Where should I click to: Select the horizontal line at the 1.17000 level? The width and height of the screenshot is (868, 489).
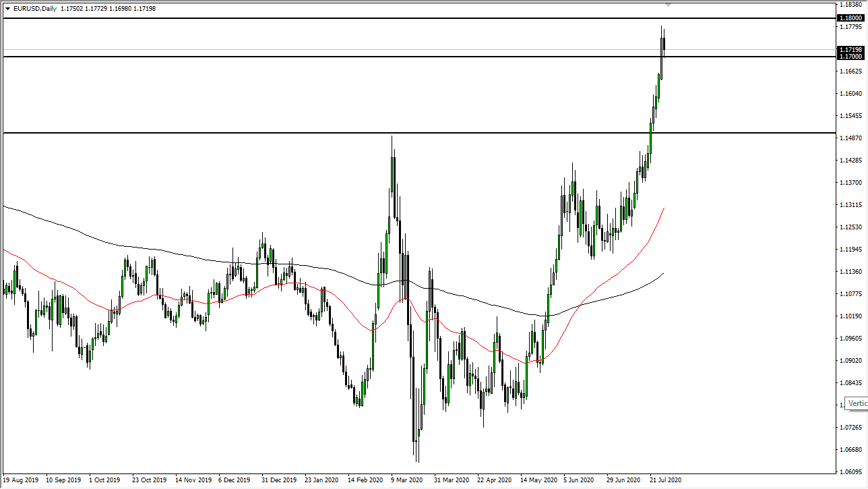tap(404, 57)
